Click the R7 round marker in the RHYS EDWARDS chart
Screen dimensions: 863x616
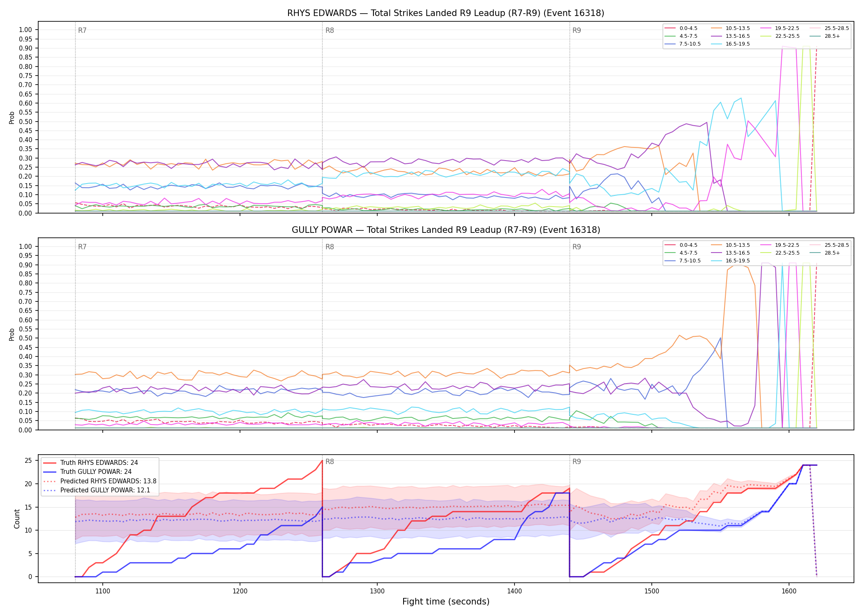pyautogui.click(x=82, y=30)
